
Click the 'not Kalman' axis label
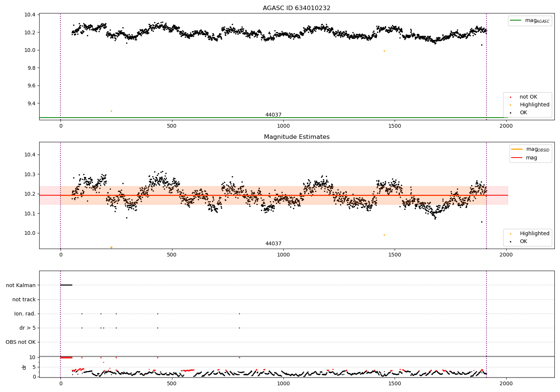pos(21,285)
